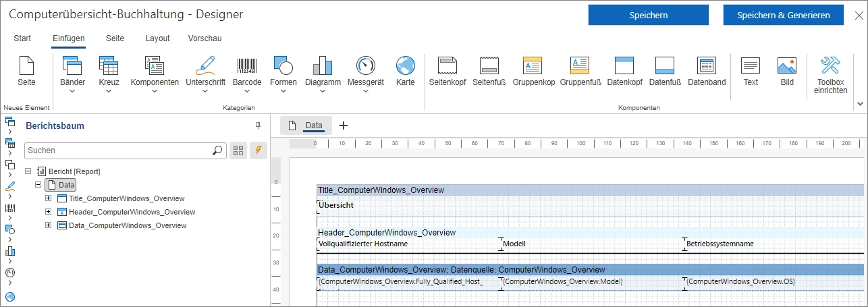Add a new page tab with plus

coord(343,125)
